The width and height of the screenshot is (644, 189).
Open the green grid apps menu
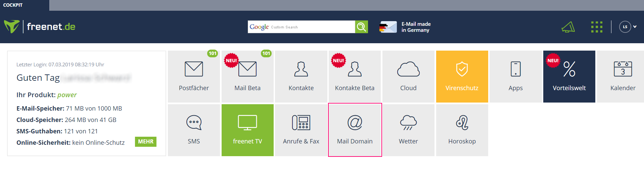(x=597, y=27)
